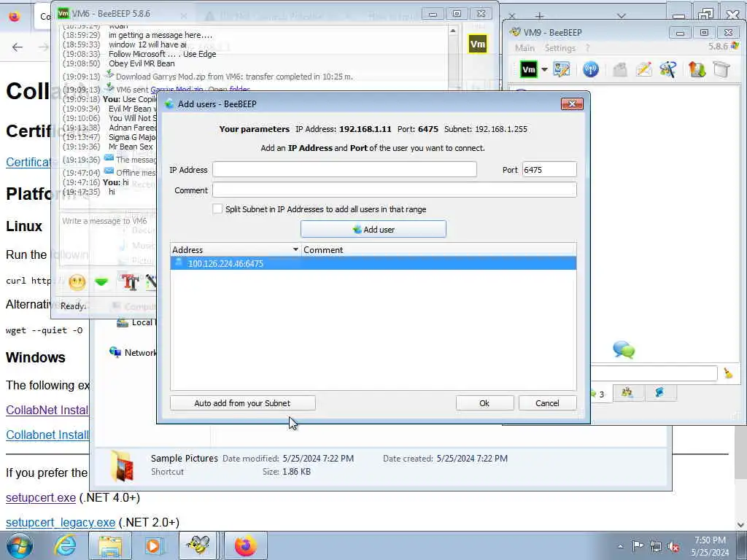
Task: Open Windows Media Player from the taskbar
Action: (x=153, y=545)
